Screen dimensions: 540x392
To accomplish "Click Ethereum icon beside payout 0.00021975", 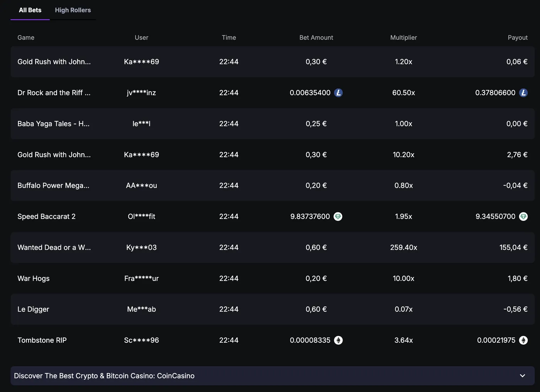I will tap(523, 340).
